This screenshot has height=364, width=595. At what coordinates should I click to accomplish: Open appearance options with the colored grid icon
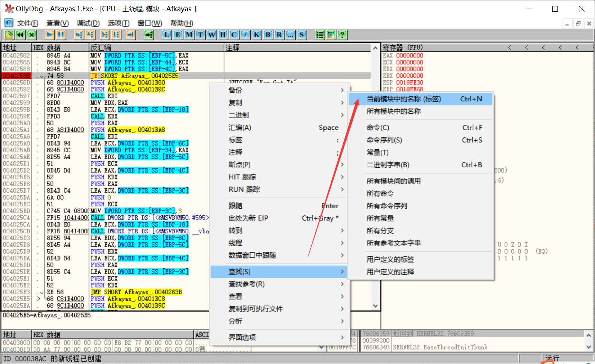[331, 35]
